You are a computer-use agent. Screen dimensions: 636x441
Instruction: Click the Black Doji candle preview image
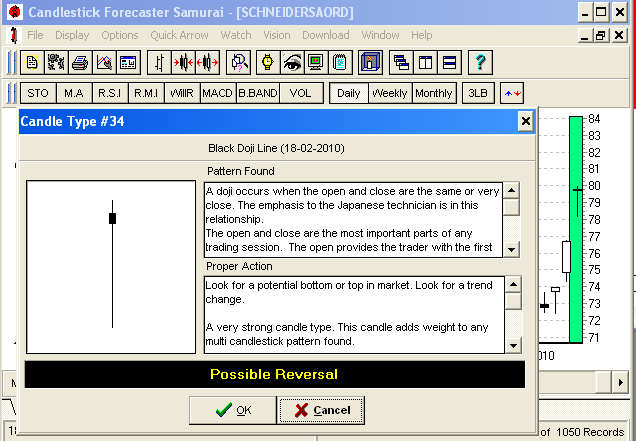pyautogui.click(x=111, y=267)
